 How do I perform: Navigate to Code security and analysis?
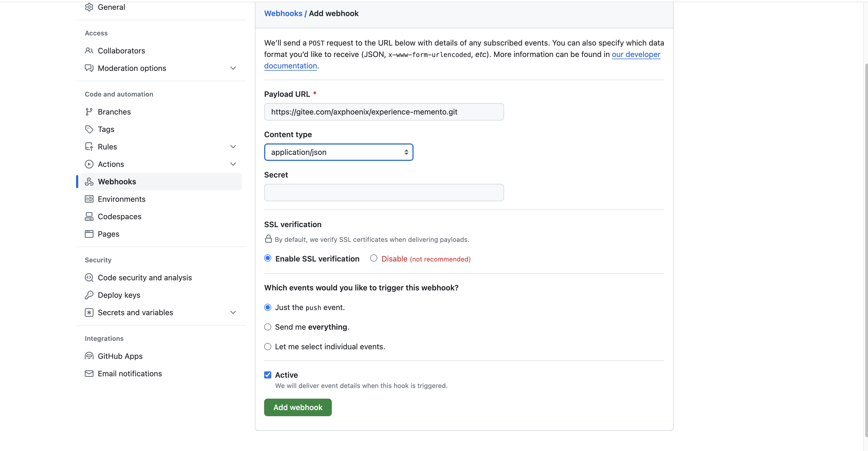[x=145, y=278]
